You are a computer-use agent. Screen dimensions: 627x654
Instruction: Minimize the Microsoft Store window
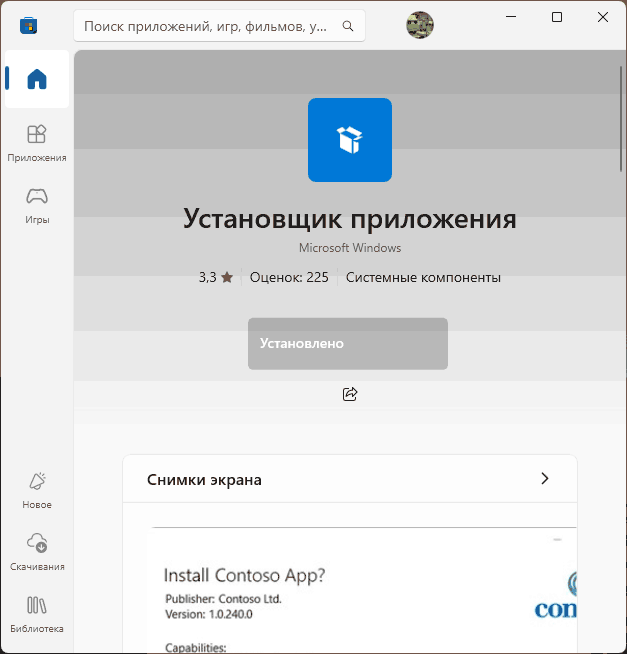[511, 17]
